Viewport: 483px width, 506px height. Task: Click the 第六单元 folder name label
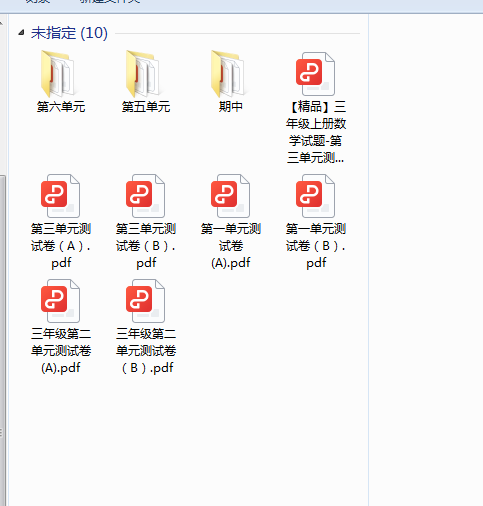[61, 107]
